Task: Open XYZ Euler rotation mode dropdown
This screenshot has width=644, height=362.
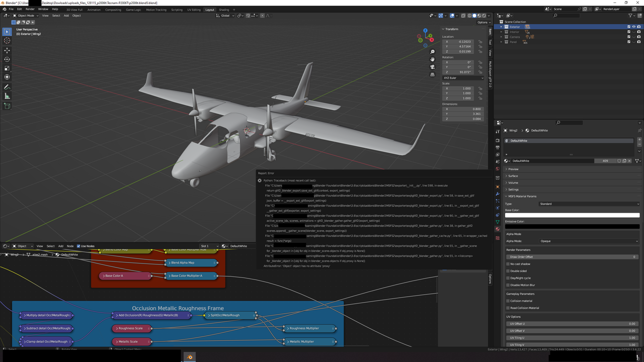Action: (463, 78)
